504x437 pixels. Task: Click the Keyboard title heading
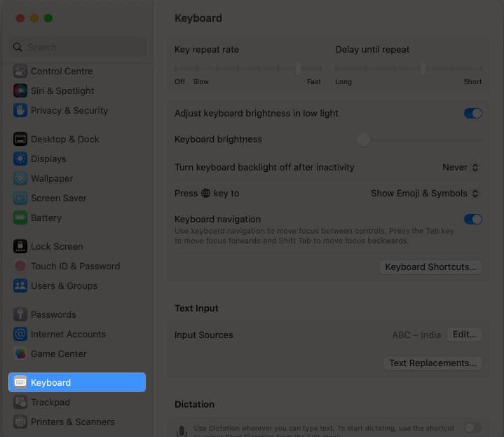click(198, 18)
